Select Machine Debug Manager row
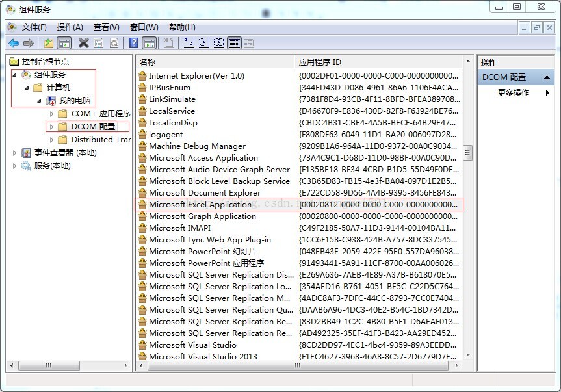The image size is (561, 392). pos(299,146)
